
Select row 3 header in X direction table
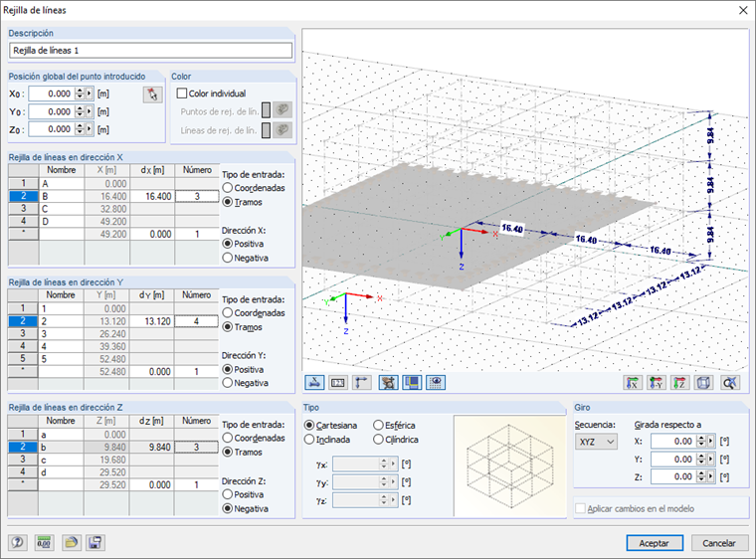(x=23, y=209)
